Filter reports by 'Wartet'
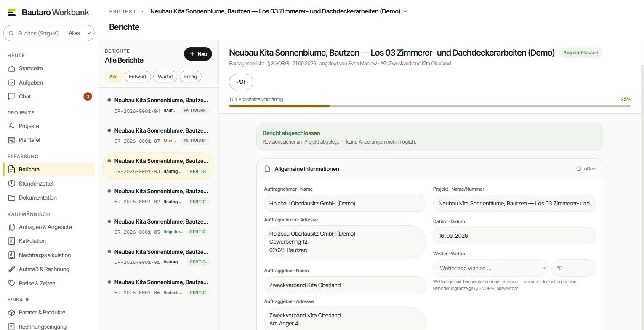The width and height of the screenshot is (644, 330). (x=165, y=77)
